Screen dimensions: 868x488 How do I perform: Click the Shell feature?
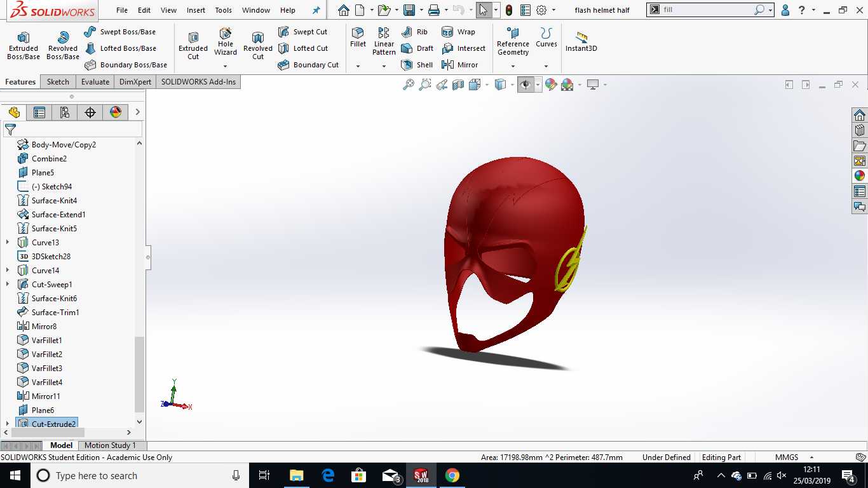click(x=417, y=65)
